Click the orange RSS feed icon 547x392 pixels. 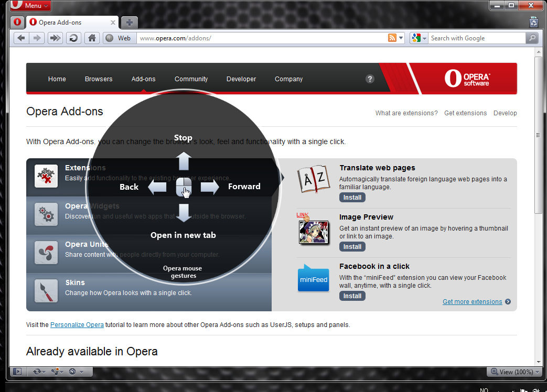pyautogui.click(x=392, y=38)
